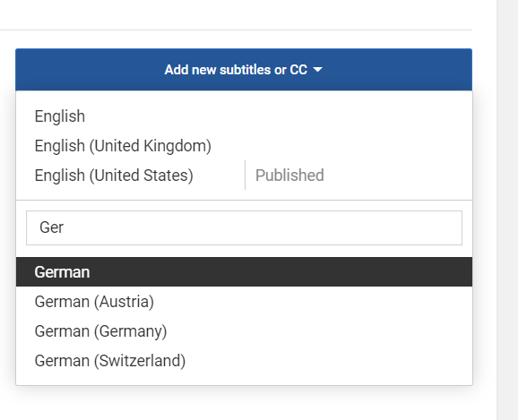
Task: Collapse the subtitles dropdown via its header
Action: tap(244, 70)
